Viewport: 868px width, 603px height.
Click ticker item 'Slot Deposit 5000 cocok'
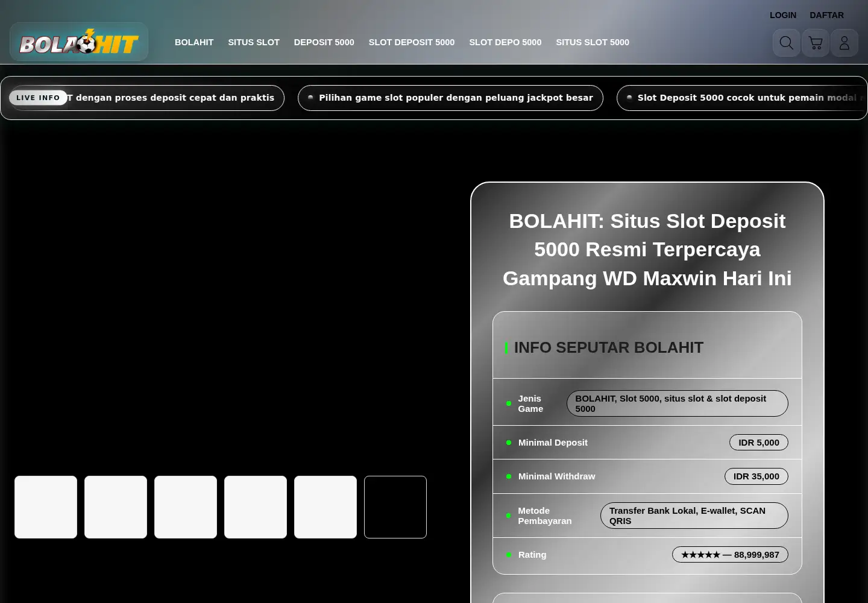(742, 98)
